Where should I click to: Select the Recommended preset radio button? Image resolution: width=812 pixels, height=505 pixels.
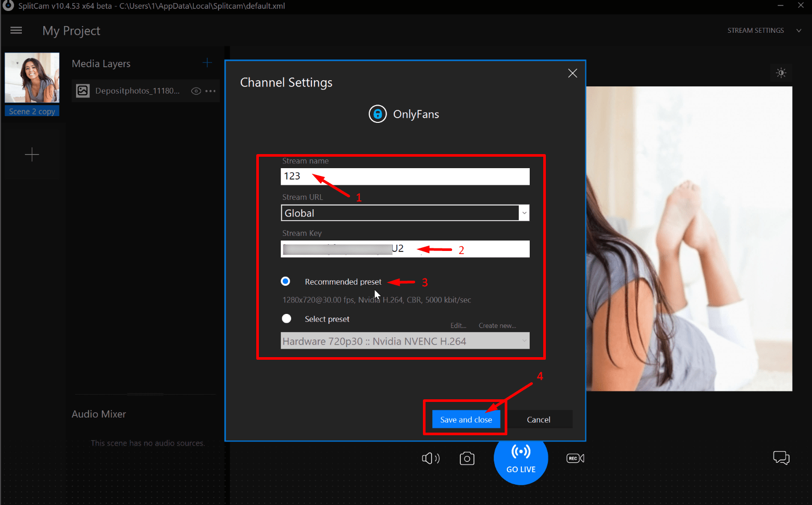pos(285,281)
